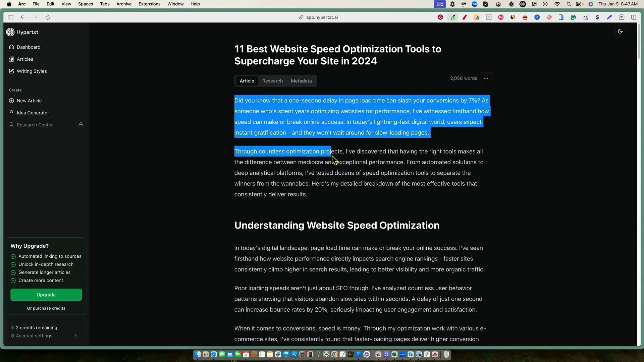Open Writing Styles page
This screenshot has width=644, height=362.
click(x=32, y=71)
